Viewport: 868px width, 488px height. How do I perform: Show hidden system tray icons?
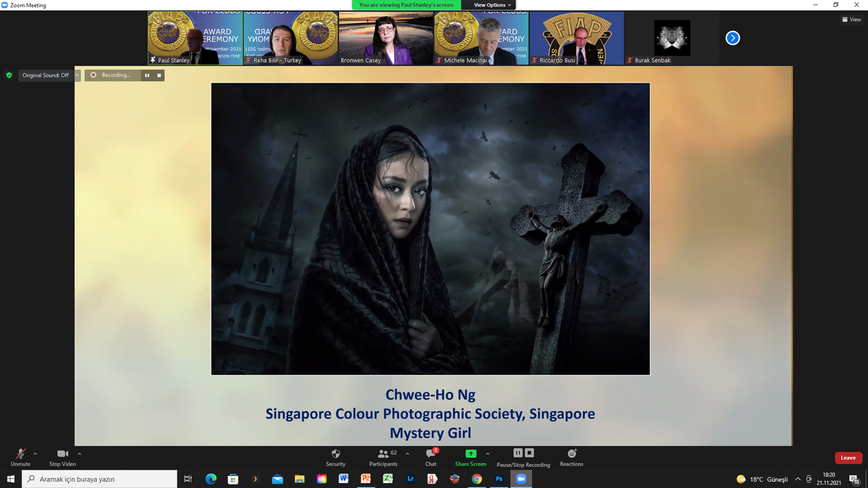click(x=798, y=479)
